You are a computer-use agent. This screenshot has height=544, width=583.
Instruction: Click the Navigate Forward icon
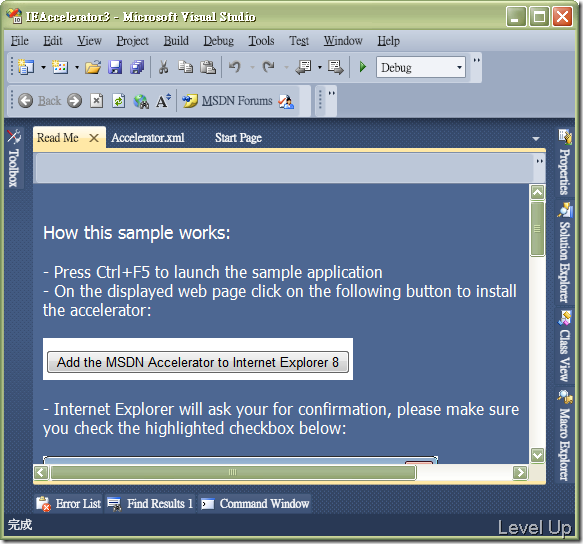coord(336,67)
